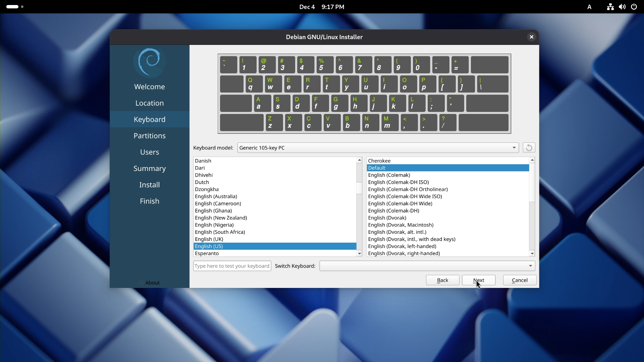Screen dimensions: 644x362
Task: Click the Next button
Action: (x=478, y=280)
